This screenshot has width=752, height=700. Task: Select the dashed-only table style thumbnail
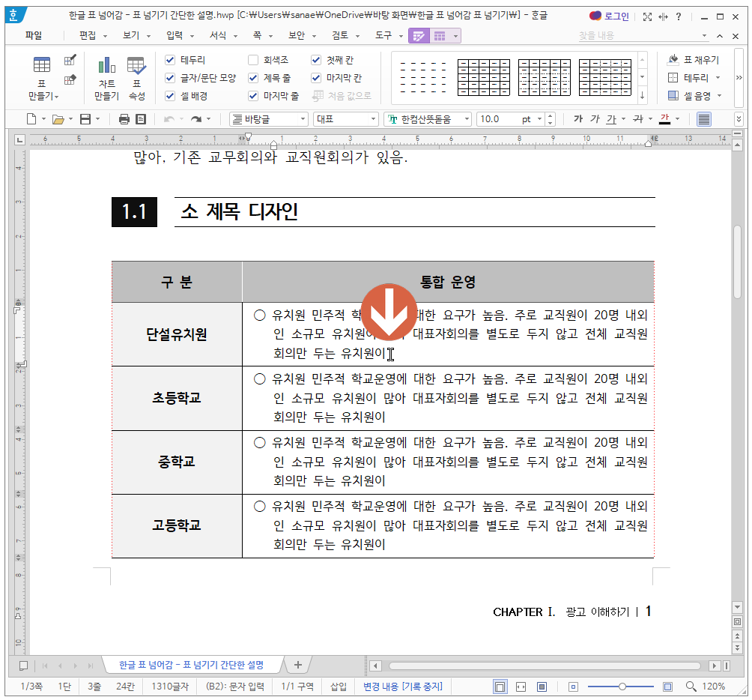[x=422, y=77]
